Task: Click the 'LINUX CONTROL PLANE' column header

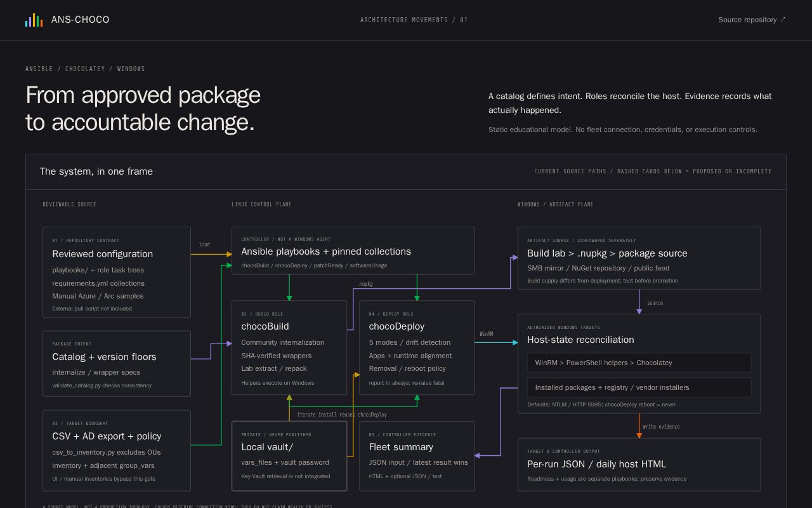Action: [x=261, y=204]
